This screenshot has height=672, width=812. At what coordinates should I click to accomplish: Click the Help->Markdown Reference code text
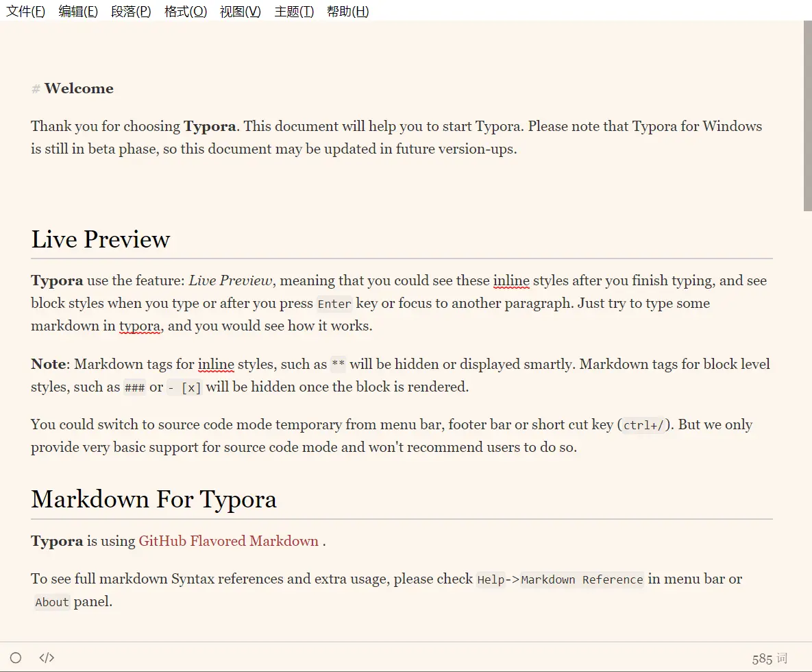[x=561, y=579]
